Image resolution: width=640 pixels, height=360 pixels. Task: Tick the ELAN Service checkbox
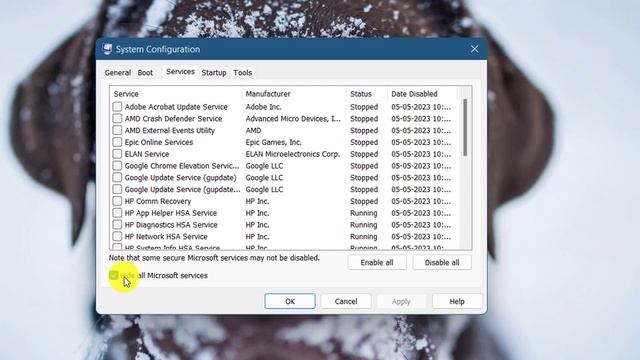click(117, 154)
